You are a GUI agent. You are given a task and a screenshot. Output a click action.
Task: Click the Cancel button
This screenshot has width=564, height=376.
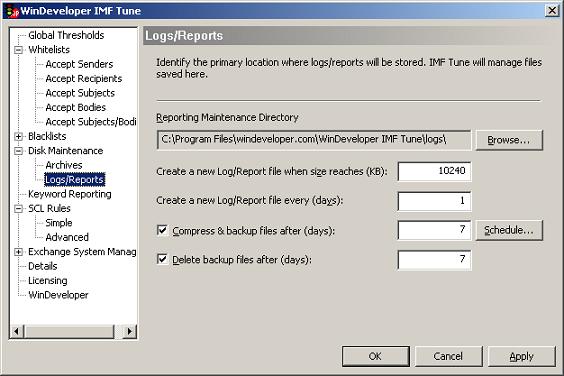point(448,356)
